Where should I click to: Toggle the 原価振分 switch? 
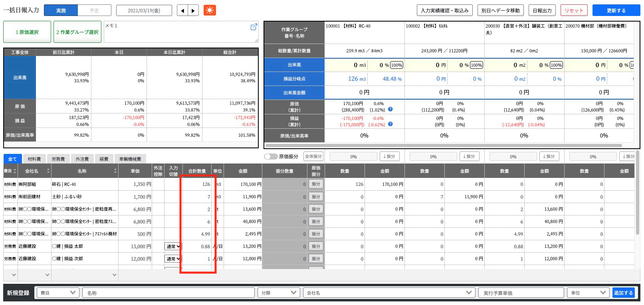click(271, 156)
